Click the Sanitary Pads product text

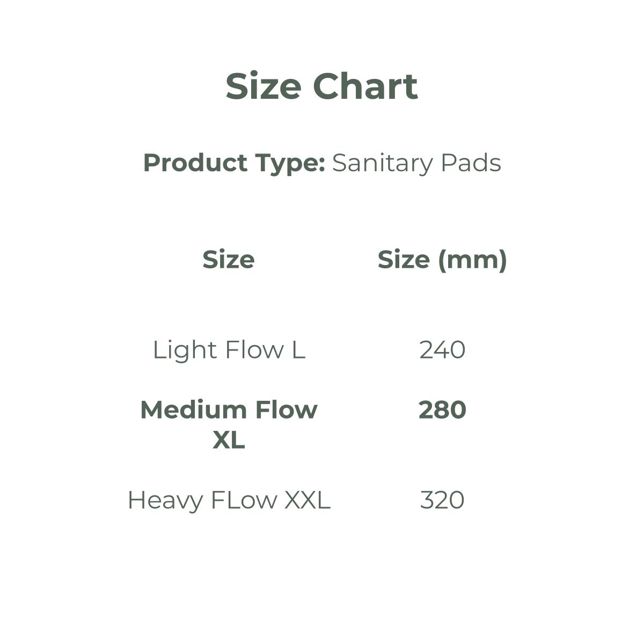point(416,163)
